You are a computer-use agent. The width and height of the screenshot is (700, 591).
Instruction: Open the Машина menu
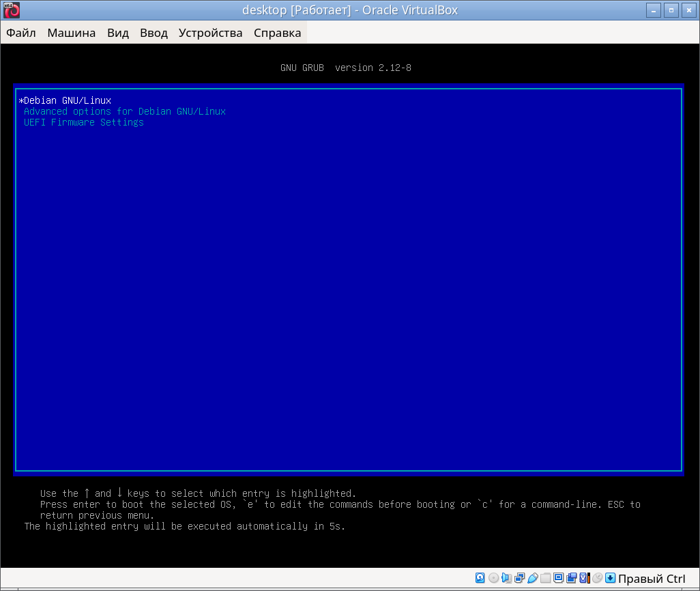(x=72, y=33)
